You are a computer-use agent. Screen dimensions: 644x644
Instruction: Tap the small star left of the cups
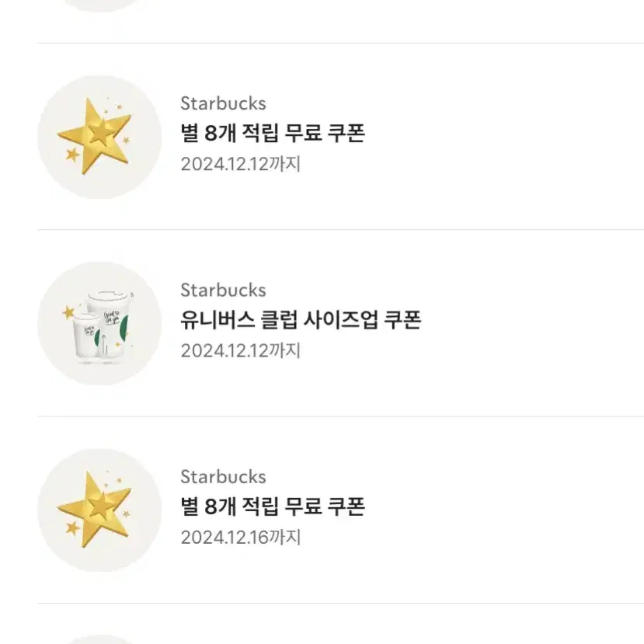pyautogui.click(x=68, y=312)
